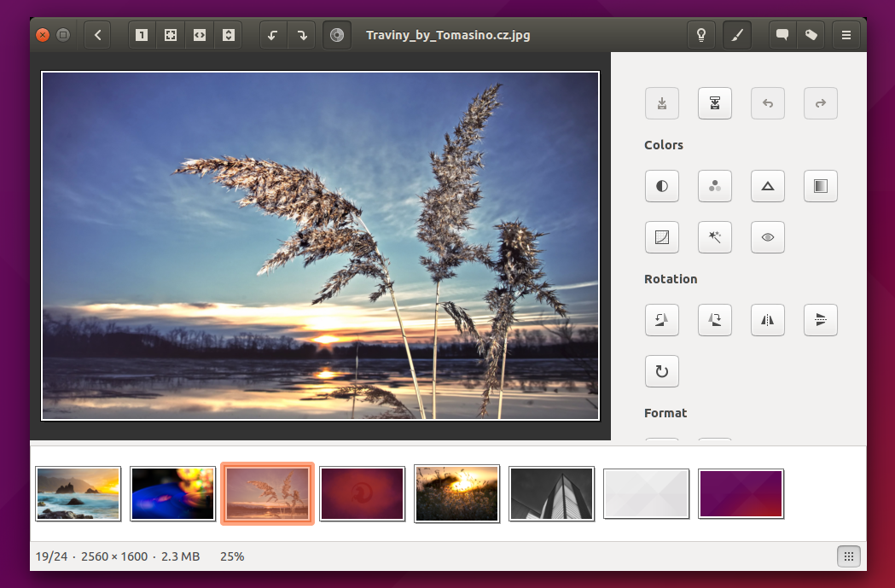Viewport: 895px width, 588px height.
Task: Go back using the left arrow button
Action: [x=96, y=35]
